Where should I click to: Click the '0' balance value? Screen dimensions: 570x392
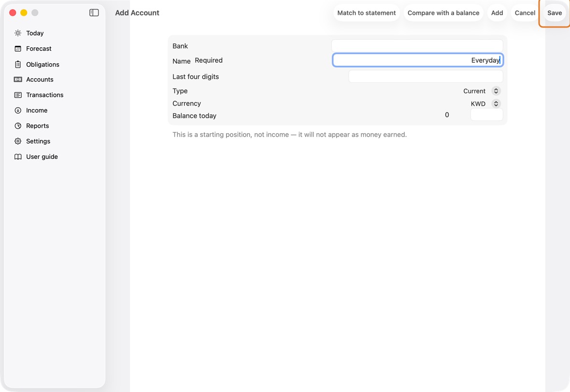(447, 115)
